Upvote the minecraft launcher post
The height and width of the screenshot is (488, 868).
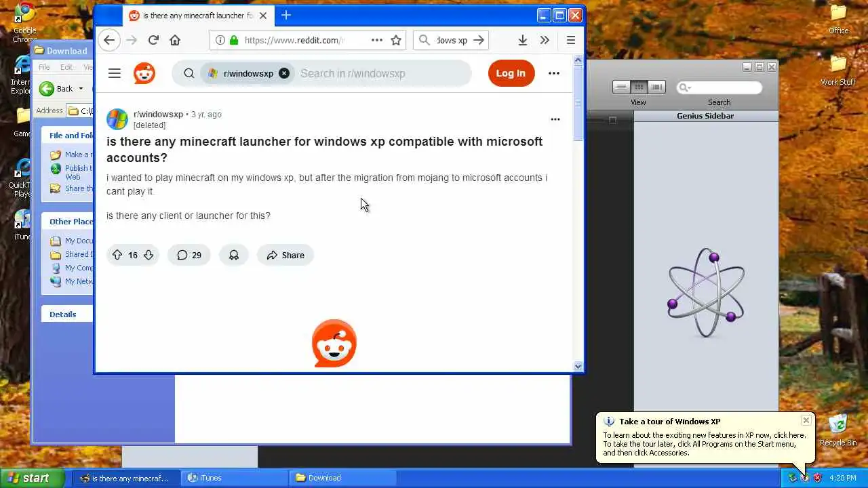(x=117, y=255)
